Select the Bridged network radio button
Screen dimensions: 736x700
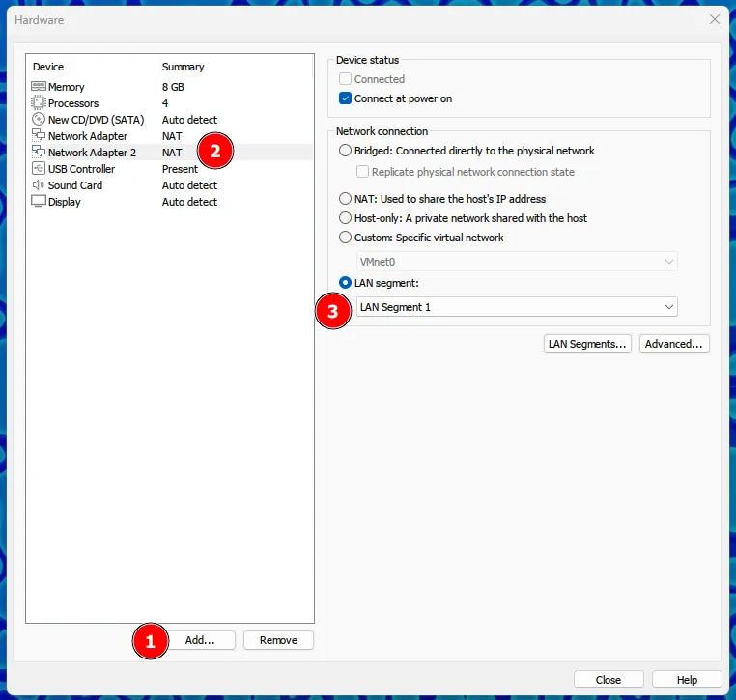click(346, 151)
